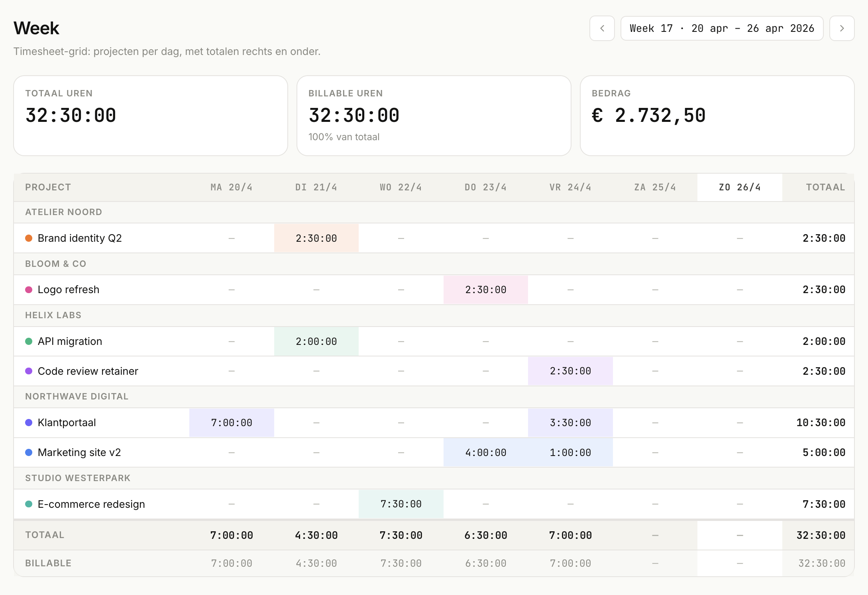Click the Billable uren summary card
The height and width of the screenshot is (595, 868).
click(434, 115)
